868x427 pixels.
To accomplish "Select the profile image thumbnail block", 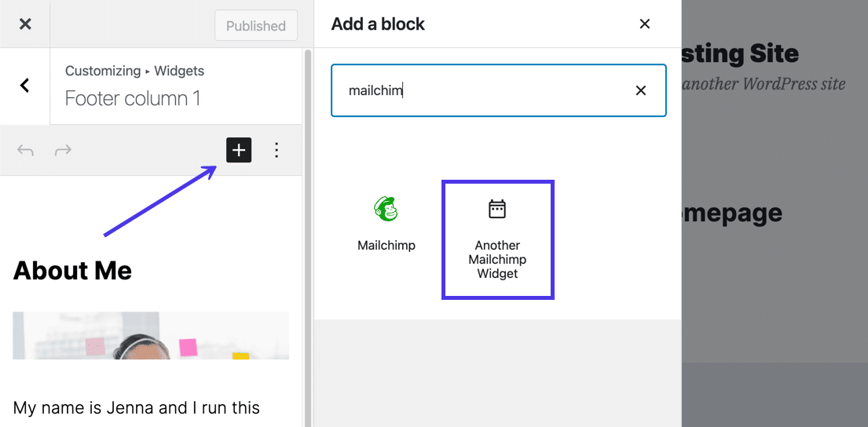I will coord(151,336).
